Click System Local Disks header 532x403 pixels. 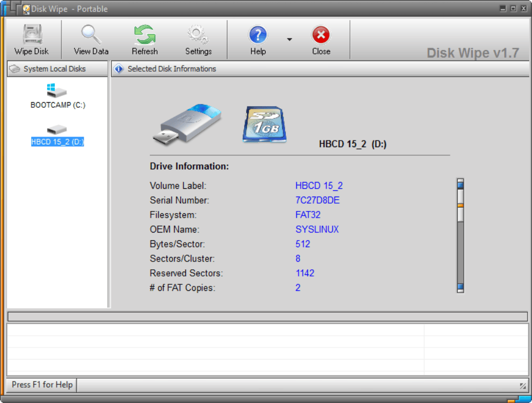pyautogui.click(x=57, y=69)
